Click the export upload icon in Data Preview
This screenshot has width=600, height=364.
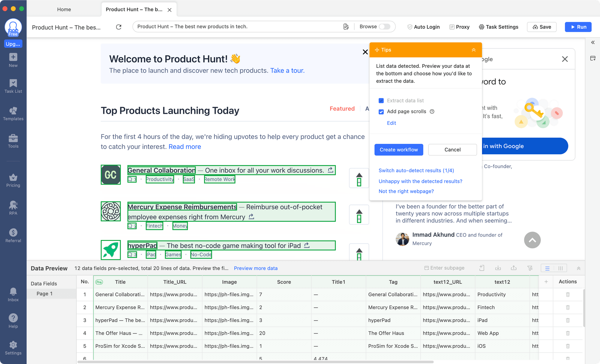coord(514,268)
